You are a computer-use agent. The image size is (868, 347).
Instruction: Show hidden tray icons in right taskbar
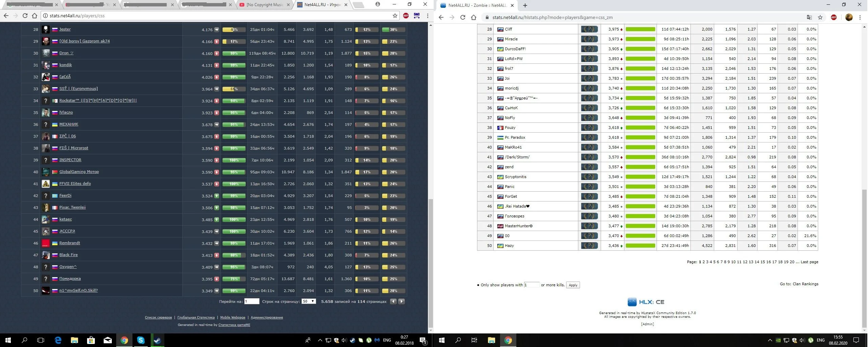click(x=770, y=340)
